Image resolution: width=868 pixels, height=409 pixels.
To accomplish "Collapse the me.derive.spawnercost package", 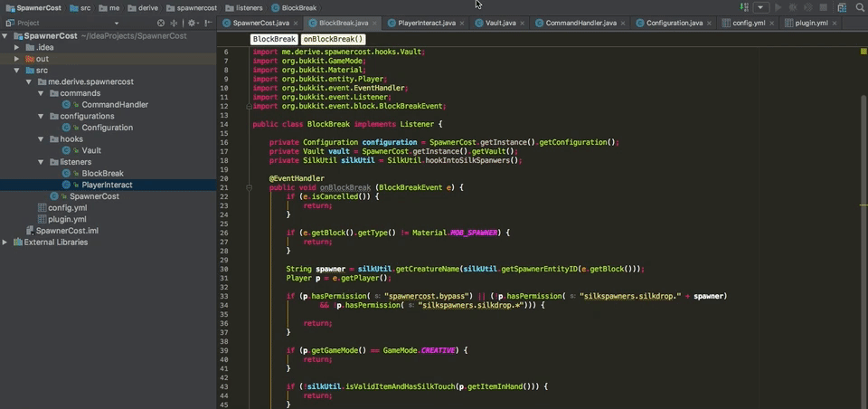I will pyautogui.click(x=29, y=81).
